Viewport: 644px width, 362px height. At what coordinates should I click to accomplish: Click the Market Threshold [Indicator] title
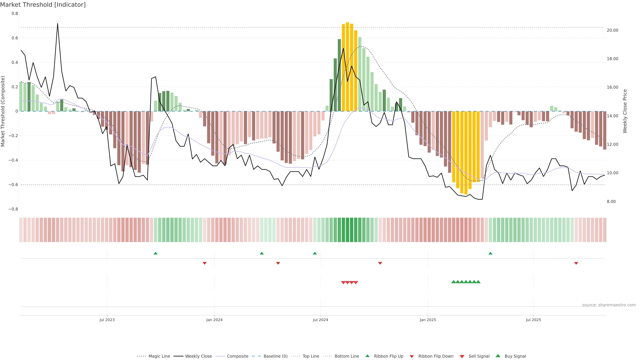(43, 5)
